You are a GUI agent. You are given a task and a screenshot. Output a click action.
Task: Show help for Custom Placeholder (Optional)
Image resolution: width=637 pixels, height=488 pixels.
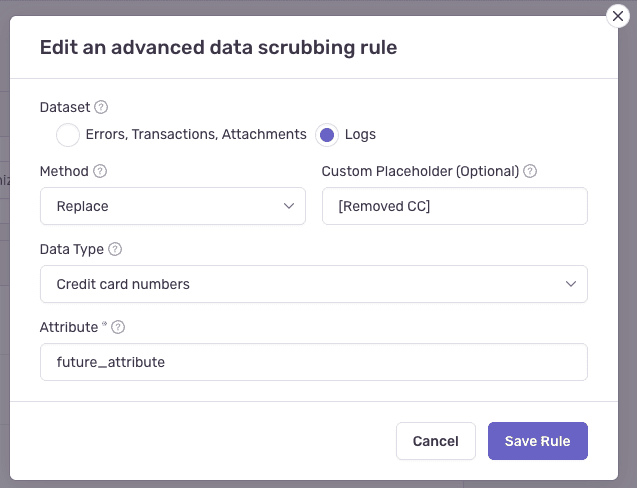coord(530,171)
